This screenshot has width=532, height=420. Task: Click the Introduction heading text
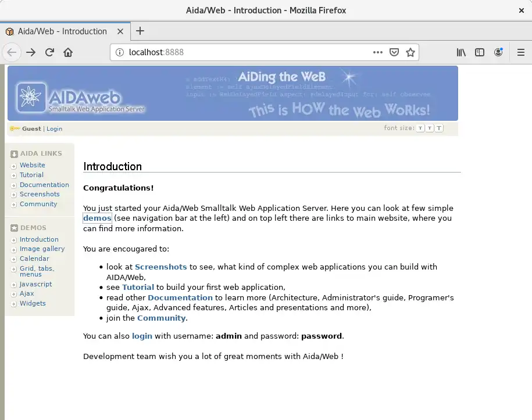pyautogui.click(x=113, y=167)
